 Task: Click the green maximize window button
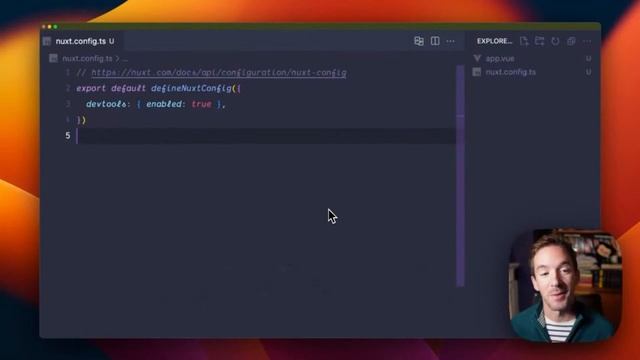click(56, 27)
